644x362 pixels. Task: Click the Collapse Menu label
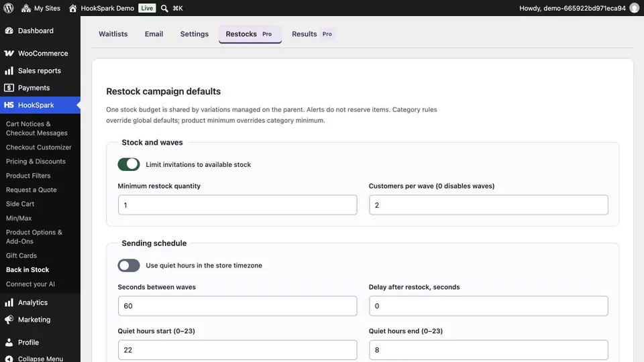pyautogui.click(x=41, y=359)
